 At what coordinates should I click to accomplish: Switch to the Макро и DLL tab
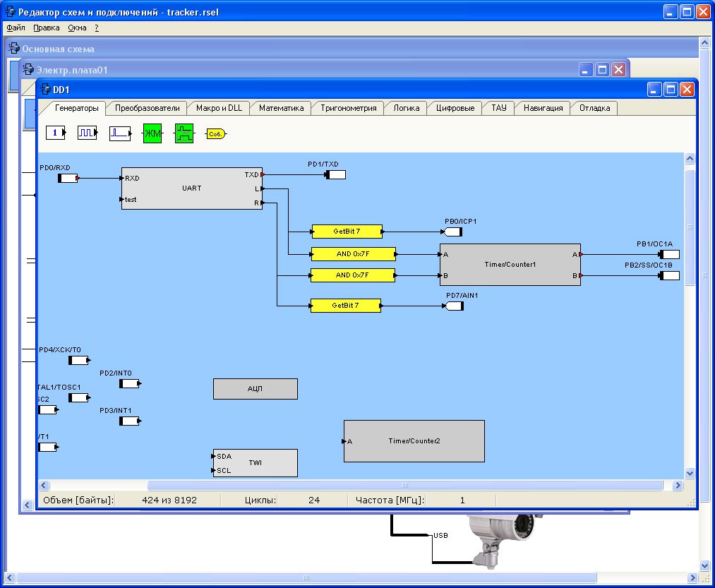click(x=219, y=108)
